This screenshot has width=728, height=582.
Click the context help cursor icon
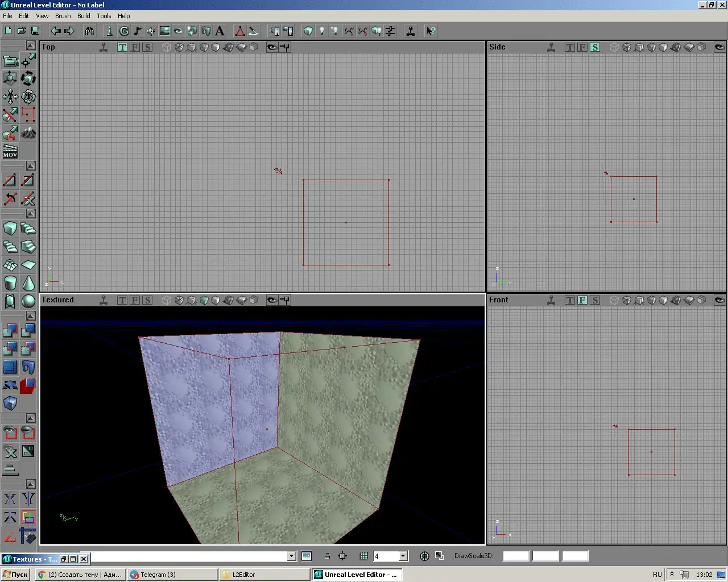tap(431, 31)
